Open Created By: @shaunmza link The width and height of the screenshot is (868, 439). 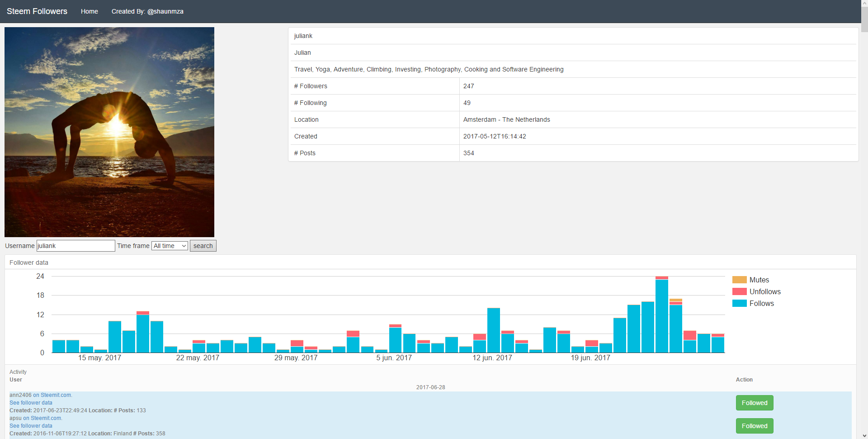coord(147,11)
